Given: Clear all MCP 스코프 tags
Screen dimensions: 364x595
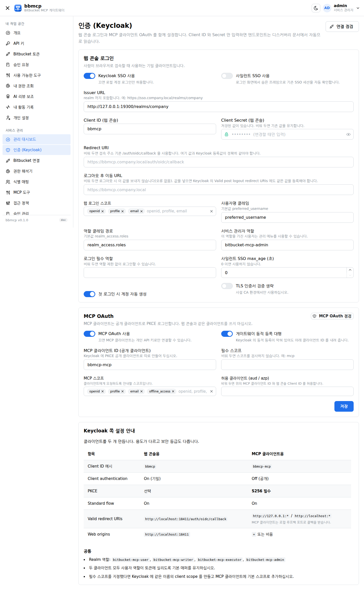Looking at the screenshot, I should 212,391.
